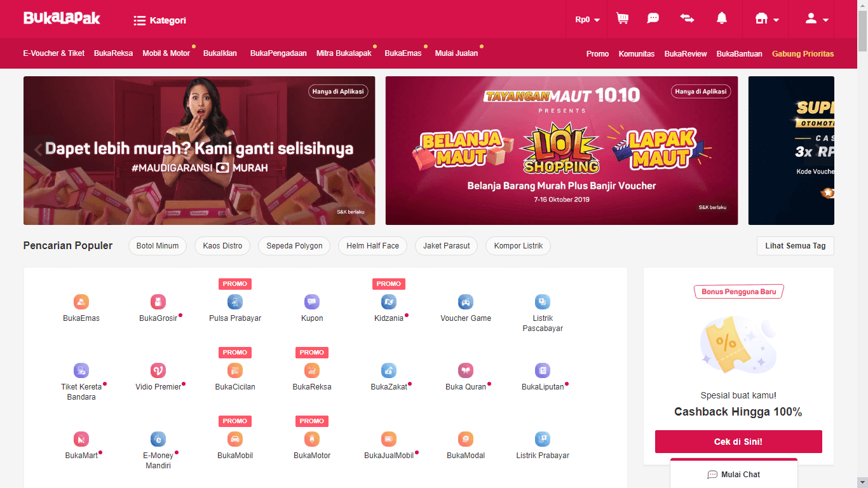Open BukaPengadaan nav item
Viewport: 868px width, 488px height.
[278, 53]
